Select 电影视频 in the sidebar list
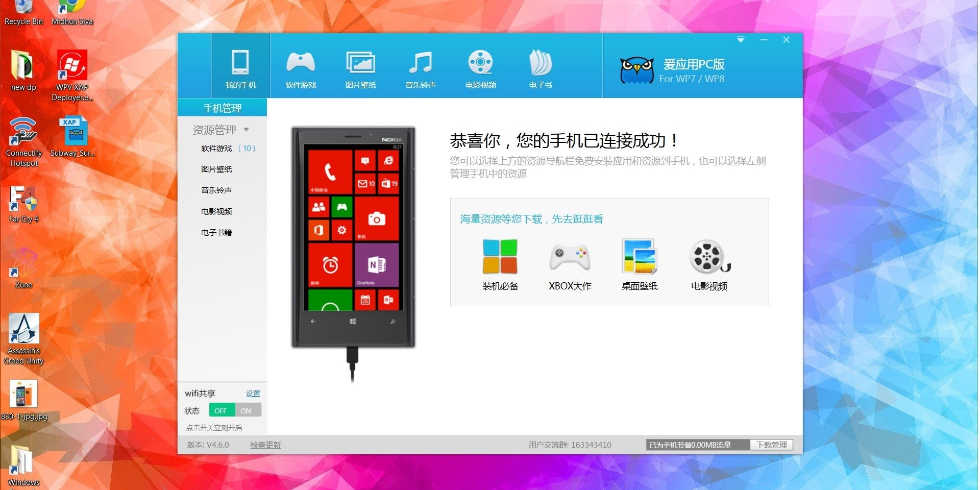The width and height of the screenshot is (980, 490). click(x=216, y=211)
